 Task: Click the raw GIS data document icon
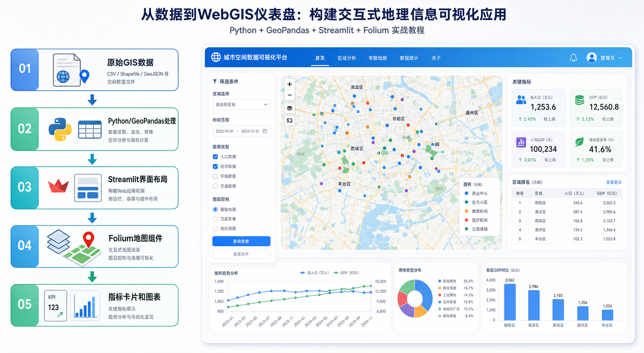click(x=67, y=70)
